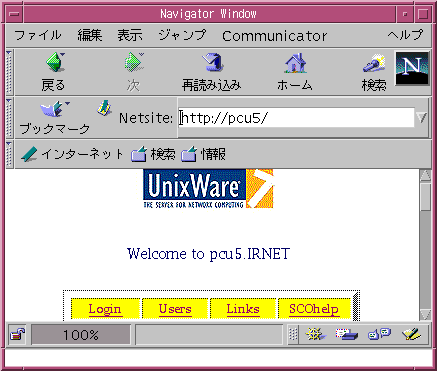Viewport: 437px width, 371px height.
Task: Open the security lock icon in status bar
Action: click(x=17, y=334)
